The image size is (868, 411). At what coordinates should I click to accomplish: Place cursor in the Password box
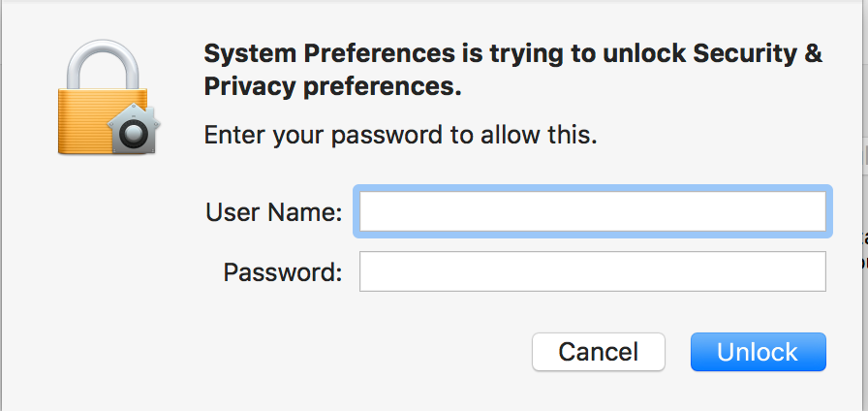592,271
